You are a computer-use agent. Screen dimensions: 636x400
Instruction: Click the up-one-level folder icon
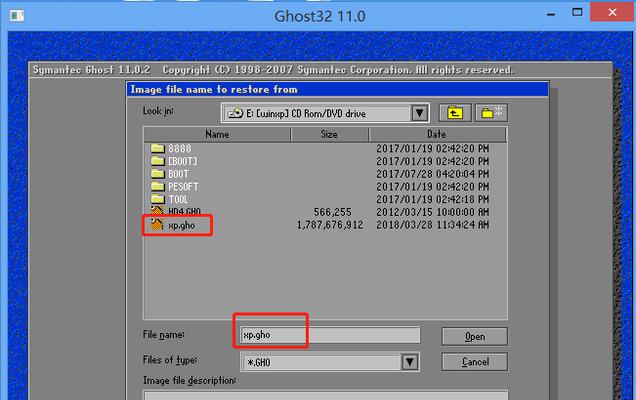coord(455,113)
